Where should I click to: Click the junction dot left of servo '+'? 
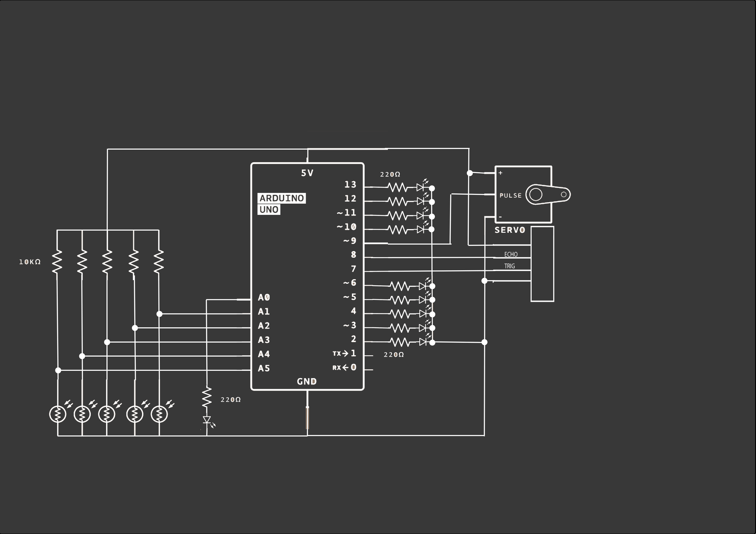point(470,173)
